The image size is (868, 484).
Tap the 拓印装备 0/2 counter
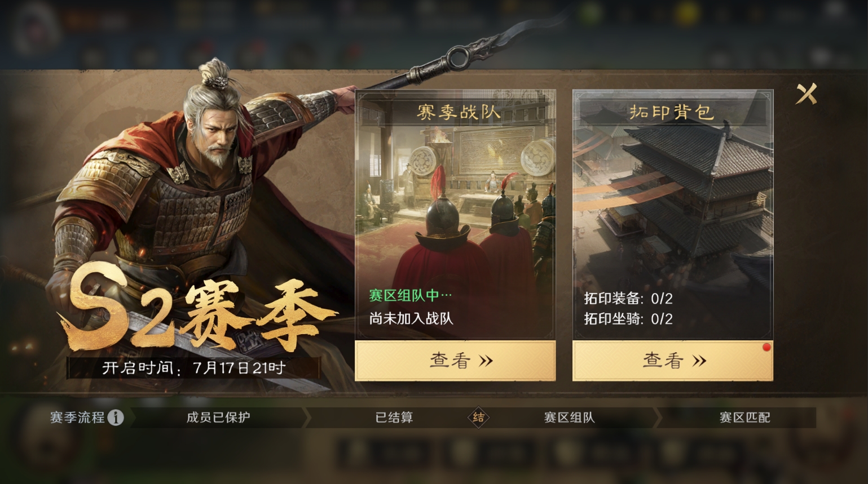click(628, 299)
